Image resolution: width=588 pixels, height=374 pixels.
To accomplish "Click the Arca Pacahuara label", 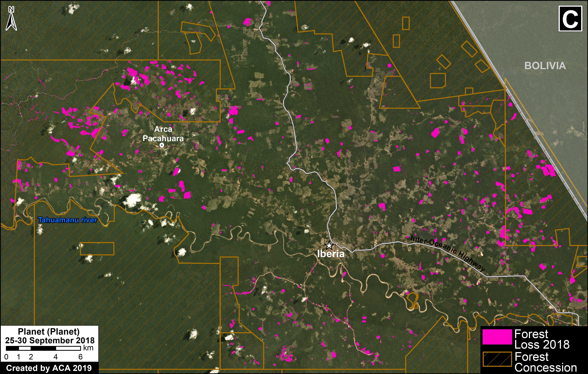I will [163, 134].
